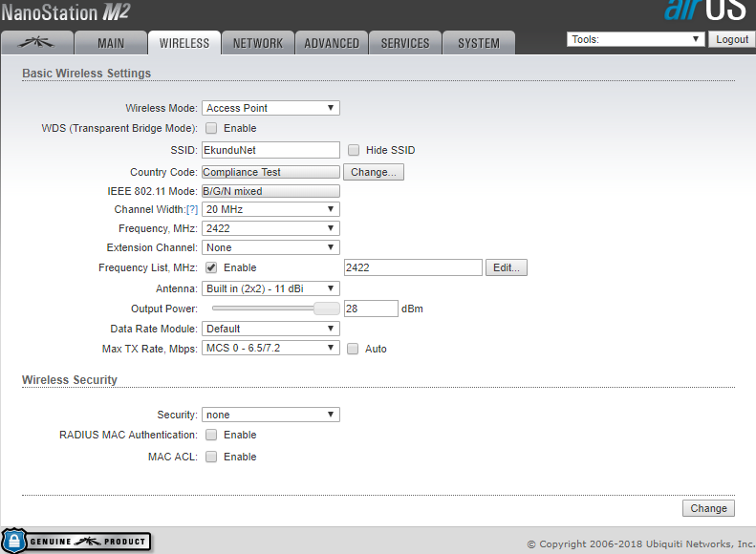Expand the Extension Channel dropdown
The height and width of the screenshot is (554, 756).
[270, 247]
